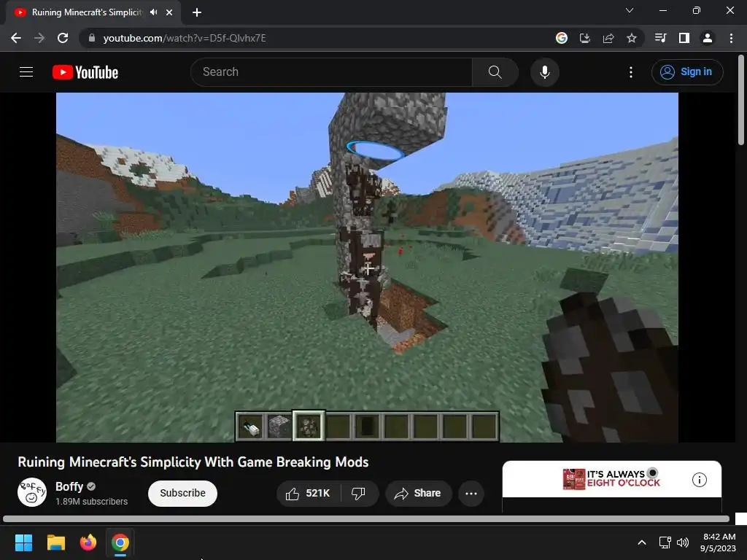Select the Ruining Minecraft's Simplicity tab
Image resolution: width=747 pixels, height=560 pixels.
(87, 12)
